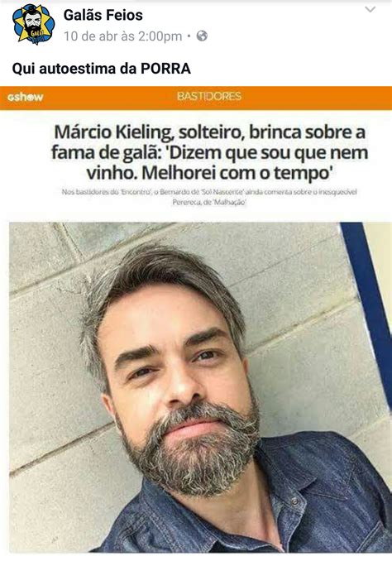Expand the post options chevron
The image size is (392, 561).
370,9
